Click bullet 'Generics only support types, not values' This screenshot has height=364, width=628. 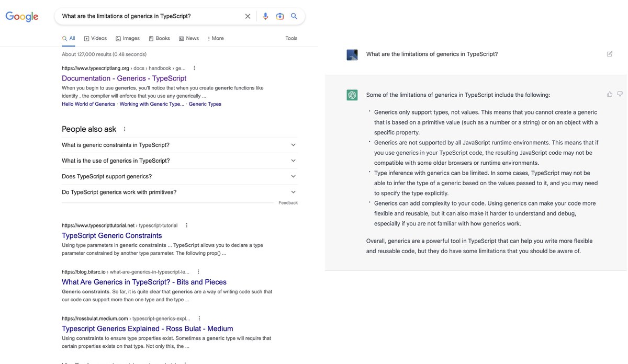[486, 122]
